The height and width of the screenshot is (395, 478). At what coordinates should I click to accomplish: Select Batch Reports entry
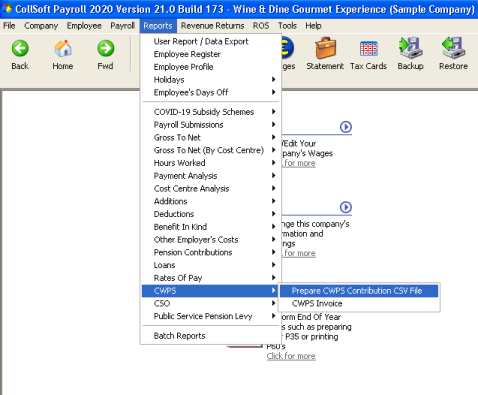click(211, 336)
